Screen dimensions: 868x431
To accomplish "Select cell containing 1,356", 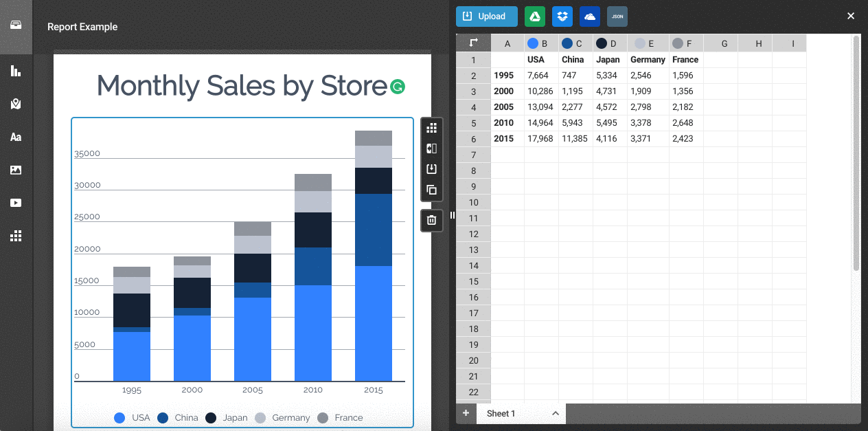I will click(687, 91).
